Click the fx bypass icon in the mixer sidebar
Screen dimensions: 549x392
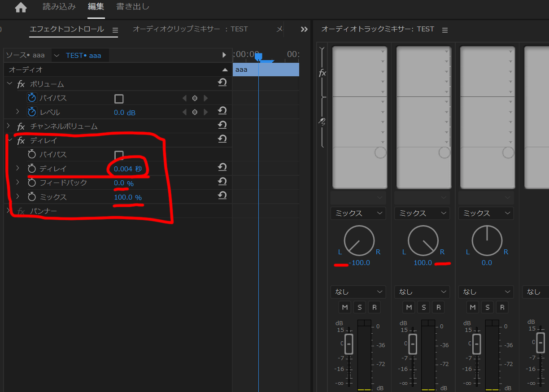pos(322,73)
